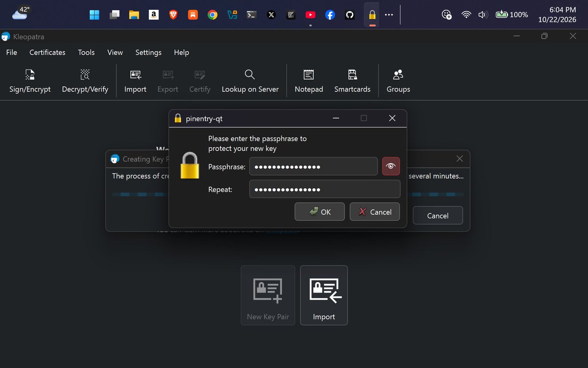Open the File menu
The image size is (588, 368).
coord(11,53)
